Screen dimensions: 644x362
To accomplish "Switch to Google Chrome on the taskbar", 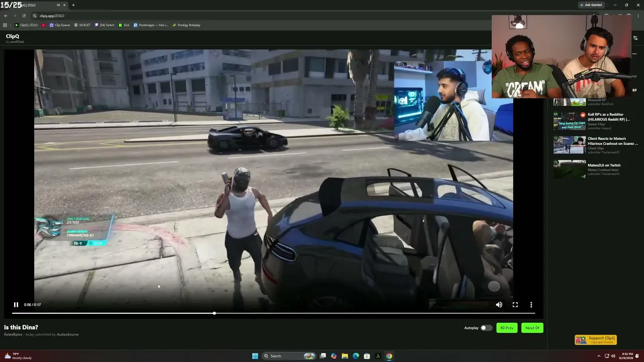I will tap(389, 356).
